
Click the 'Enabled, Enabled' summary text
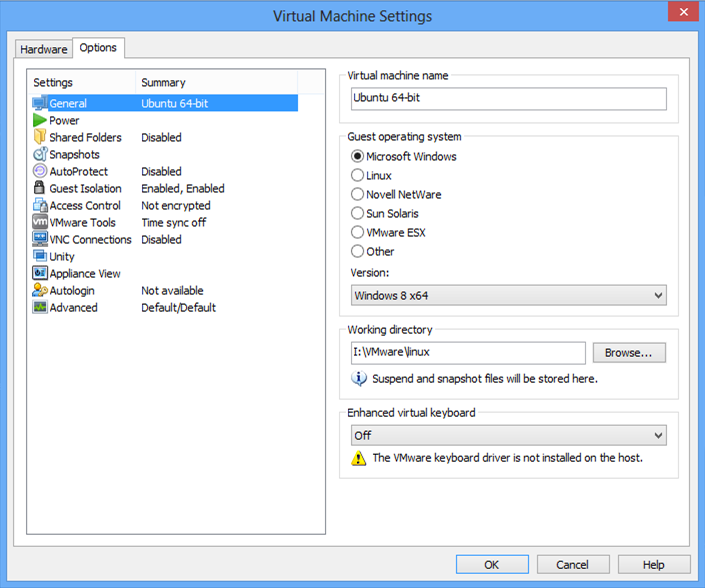pyautogui.click(x=183, y=188)
